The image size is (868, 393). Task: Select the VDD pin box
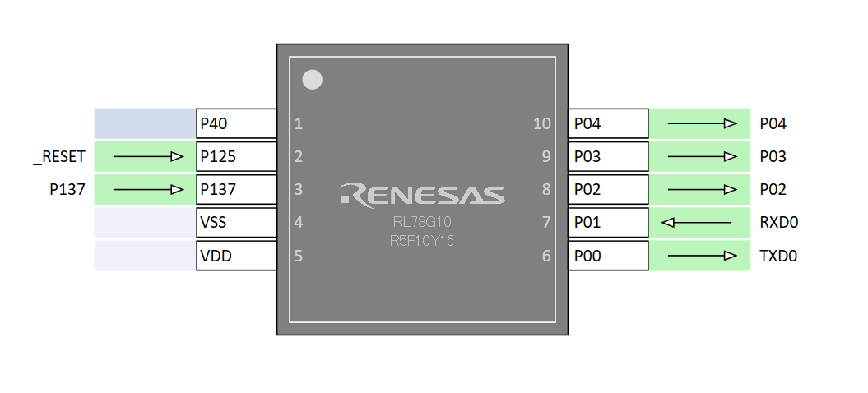(x=236, y=256)
